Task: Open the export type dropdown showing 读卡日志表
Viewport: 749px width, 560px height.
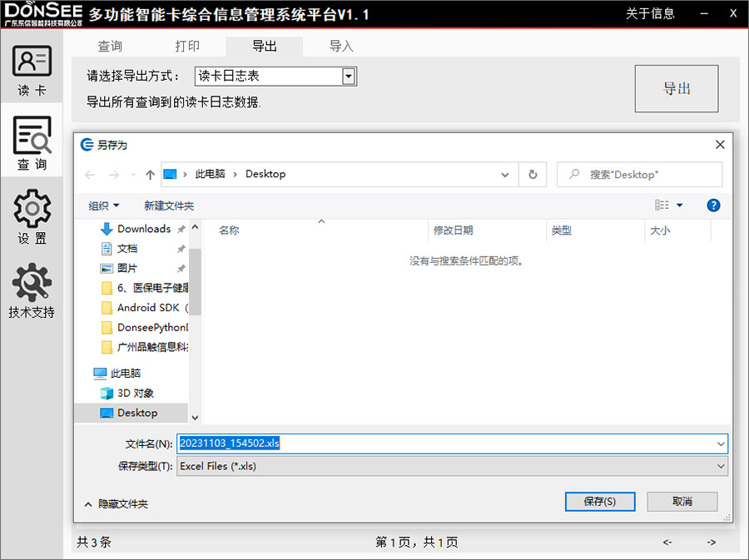Action: (x=349, y=76)
